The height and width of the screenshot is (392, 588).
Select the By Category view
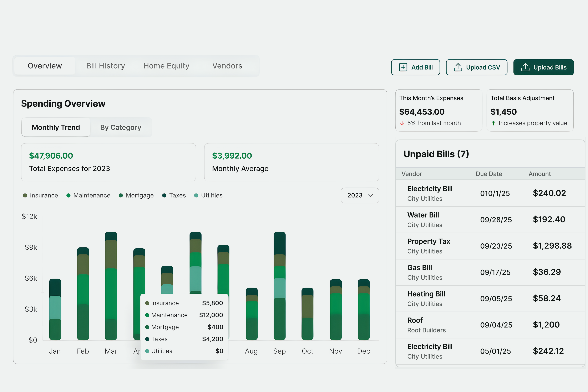point(121,127)
